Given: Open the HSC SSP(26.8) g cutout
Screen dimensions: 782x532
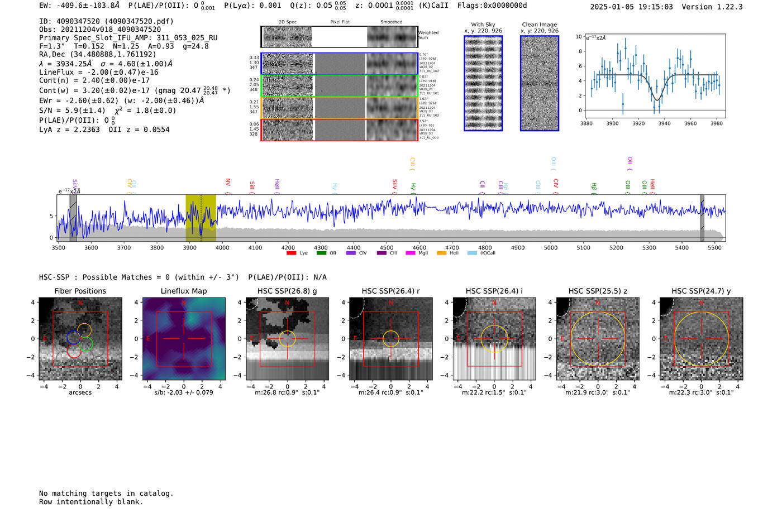Looking at the screenshot, I should point(287,338).
